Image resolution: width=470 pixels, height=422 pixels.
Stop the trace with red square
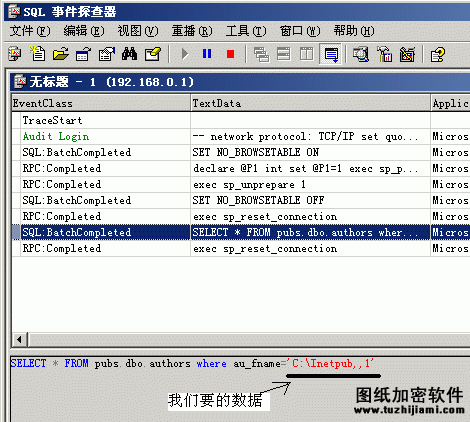coord(230,54)
